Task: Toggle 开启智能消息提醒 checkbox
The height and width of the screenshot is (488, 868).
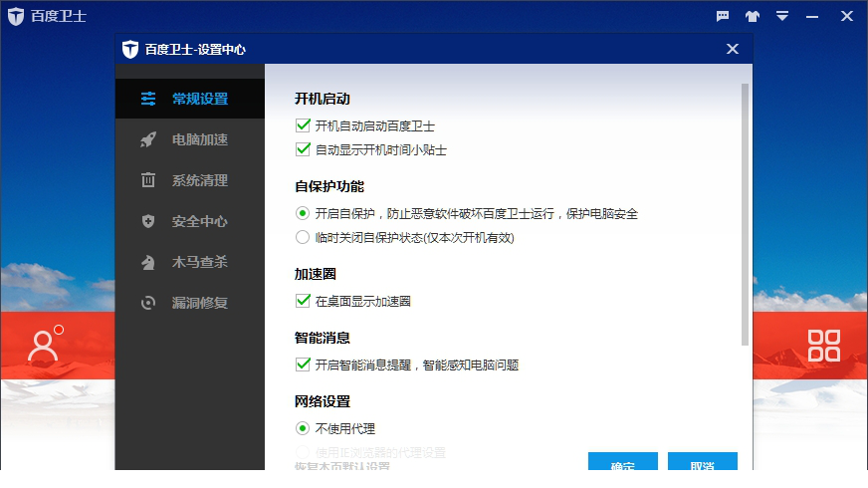Action: pyautogui.click(x=303, y=365)
